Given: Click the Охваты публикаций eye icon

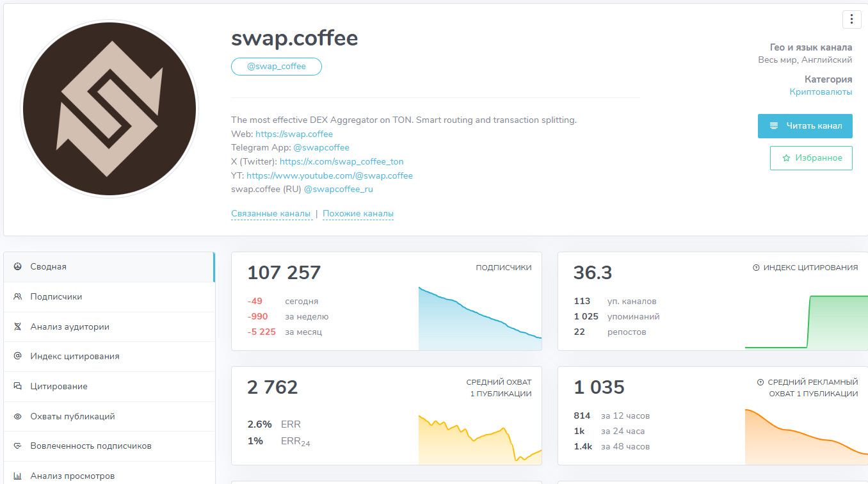Looking at the screenshot, I should (x=18, y=416).
